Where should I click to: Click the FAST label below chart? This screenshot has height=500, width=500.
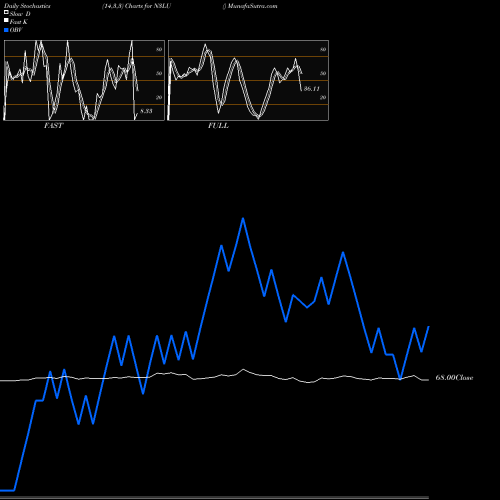[x=53, y=126]
